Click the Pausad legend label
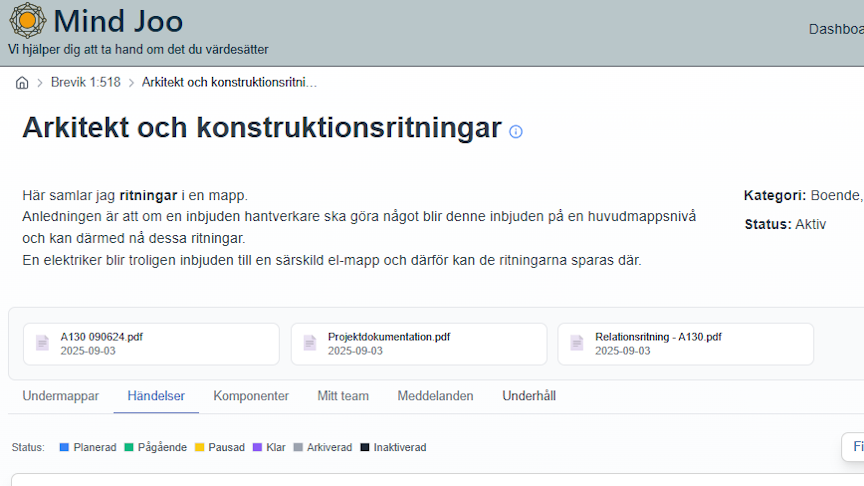Viewport: 864px width, 486px height. pos(226,447)
